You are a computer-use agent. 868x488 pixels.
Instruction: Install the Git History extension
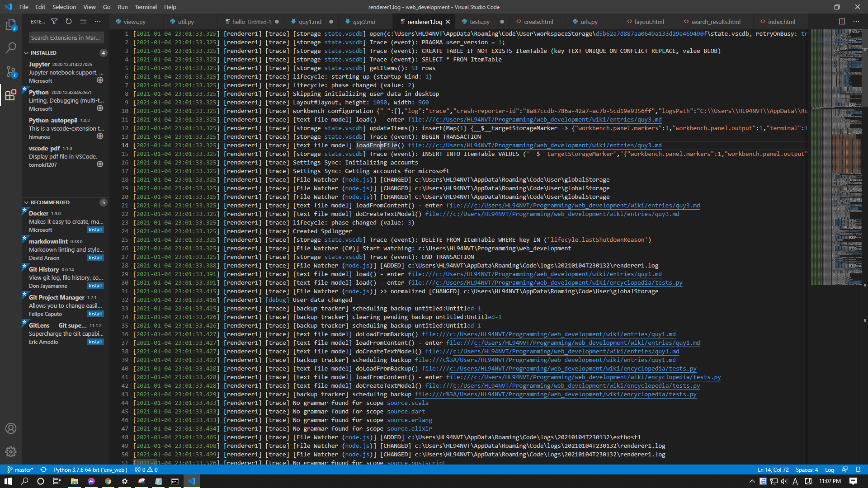(x=95, y=286)
